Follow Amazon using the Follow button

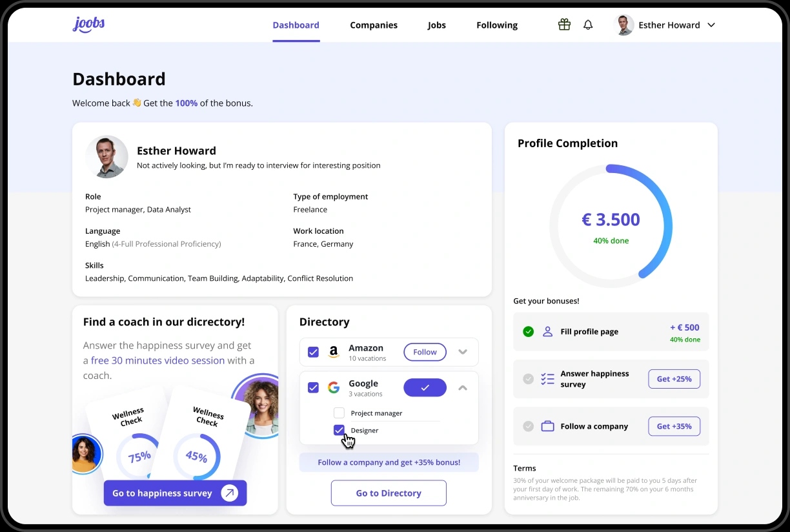425,352
